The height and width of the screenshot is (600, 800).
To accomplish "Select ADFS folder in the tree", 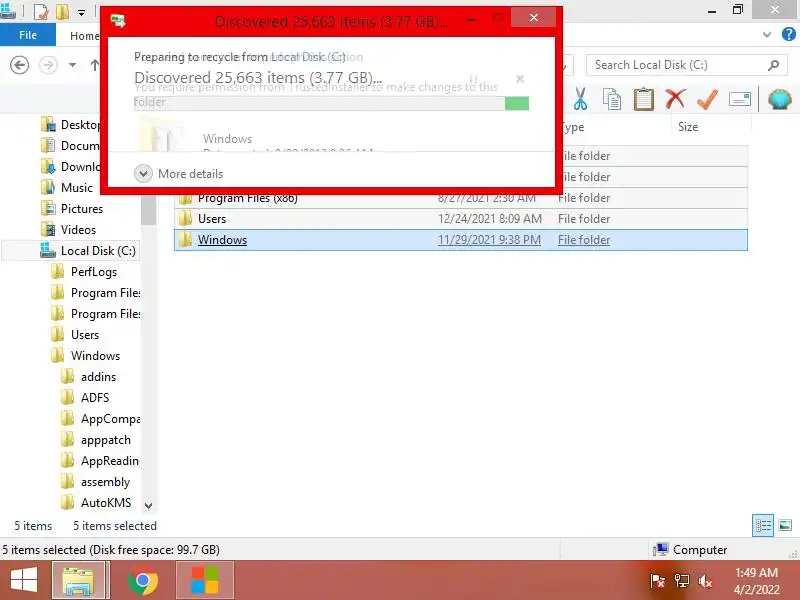I will [x=85, y=397].
